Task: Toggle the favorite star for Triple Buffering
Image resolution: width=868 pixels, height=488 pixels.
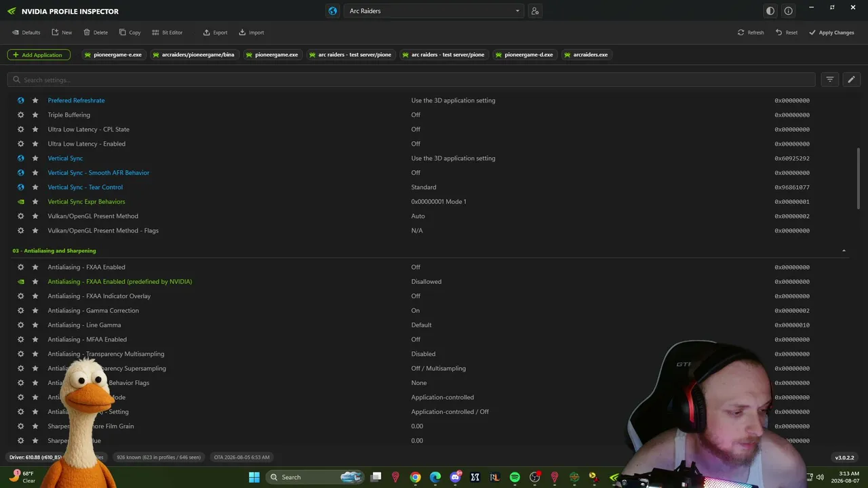Action: coord(35,115)
